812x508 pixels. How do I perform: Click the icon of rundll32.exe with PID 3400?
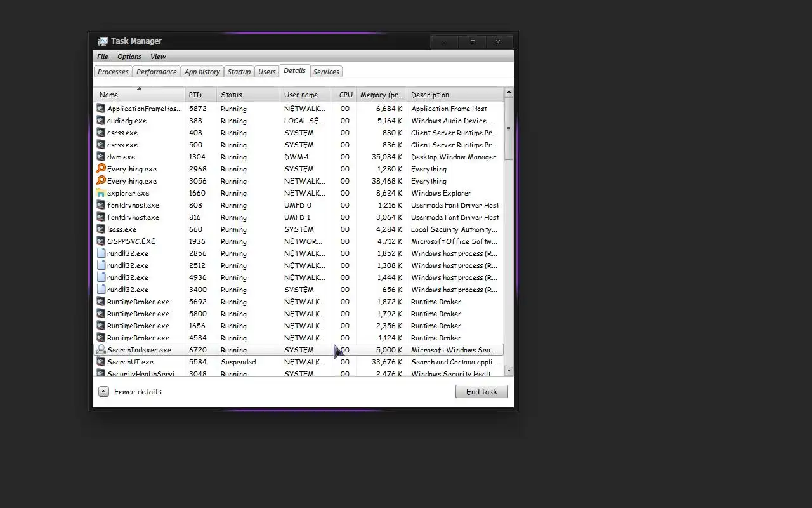[100, 290]
